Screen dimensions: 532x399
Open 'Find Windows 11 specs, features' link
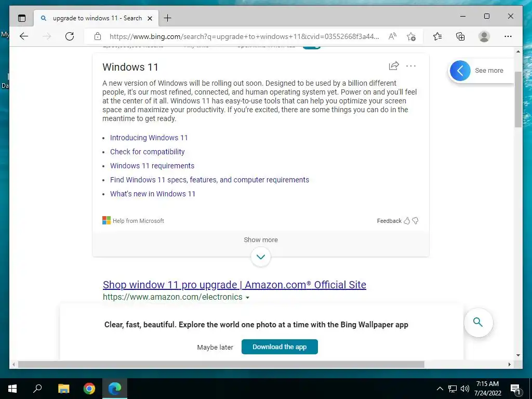click(x=209, y=180)
